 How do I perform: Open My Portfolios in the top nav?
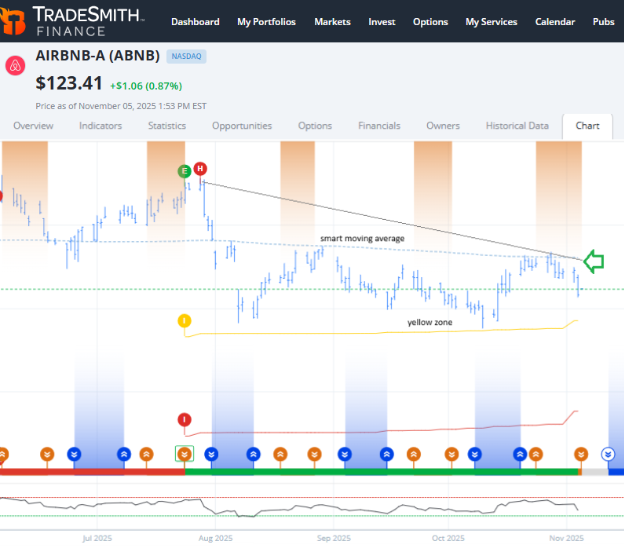coord(266,22)
